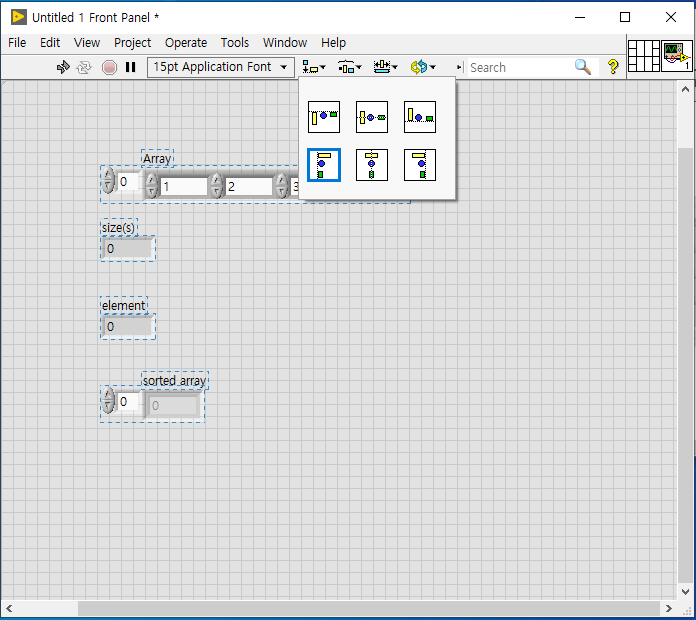Open the Reorder dropdown

point(423,67)
